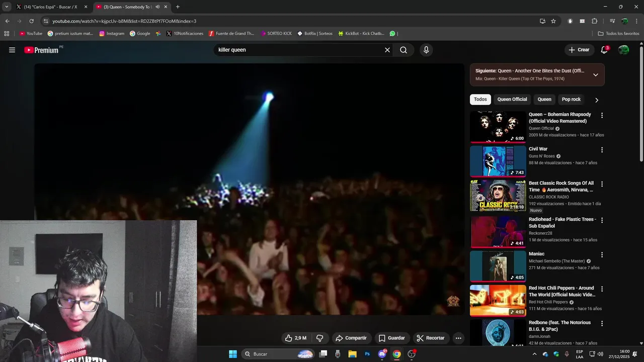Open File Explorer from the taskbar

tap(352, 354)
